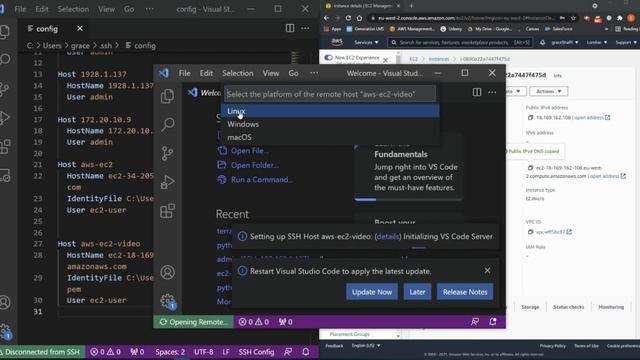Viewport: 640px width, 360px height.
Task: Click platform selection input box
Action: click(x=330, y=94)
